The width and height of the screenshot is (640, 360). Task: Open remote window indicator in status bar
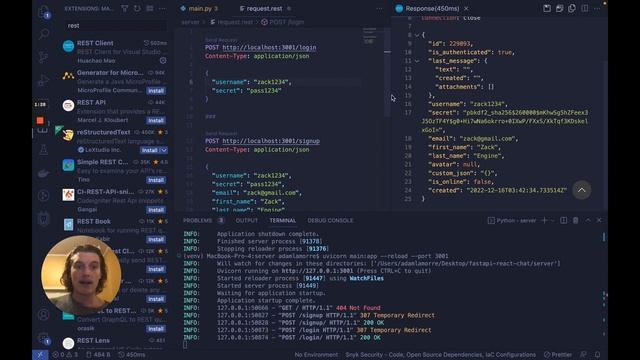(40, 355)
